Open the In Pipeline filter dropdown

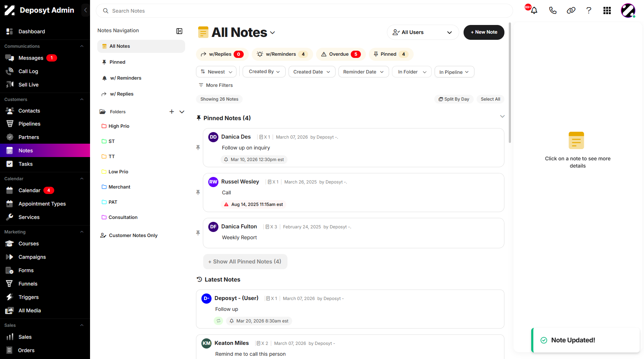point(454,72)
